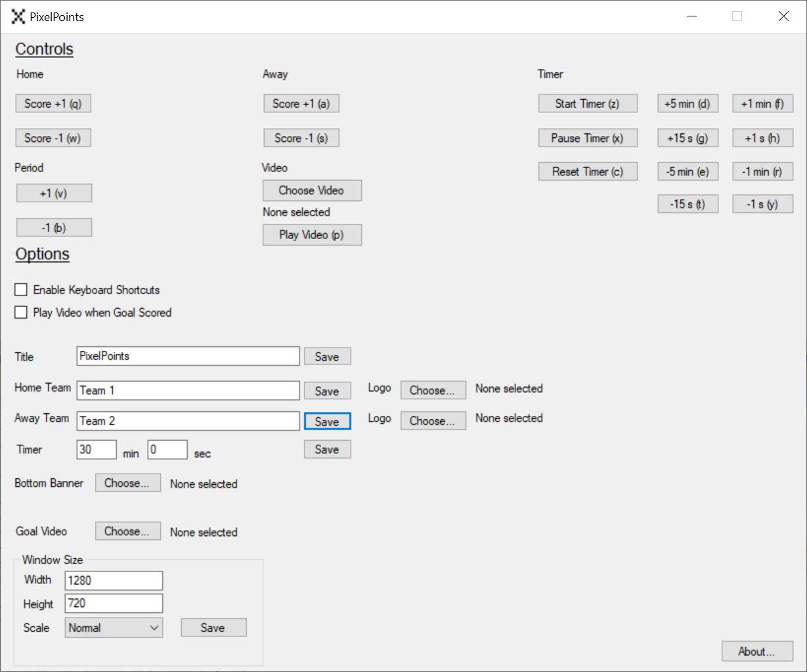
Task: Save the Away Team name
Action: click(327, 421)
